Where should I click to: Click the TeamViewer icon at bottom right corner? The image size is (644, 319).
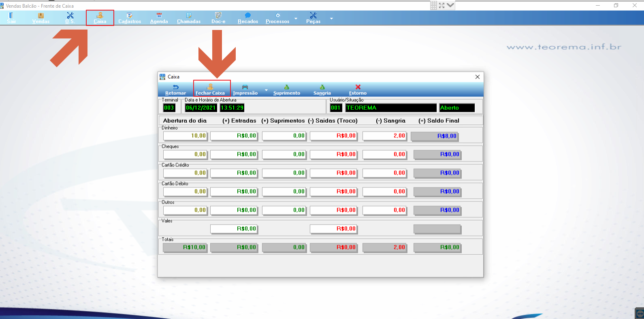click(640, 314)
